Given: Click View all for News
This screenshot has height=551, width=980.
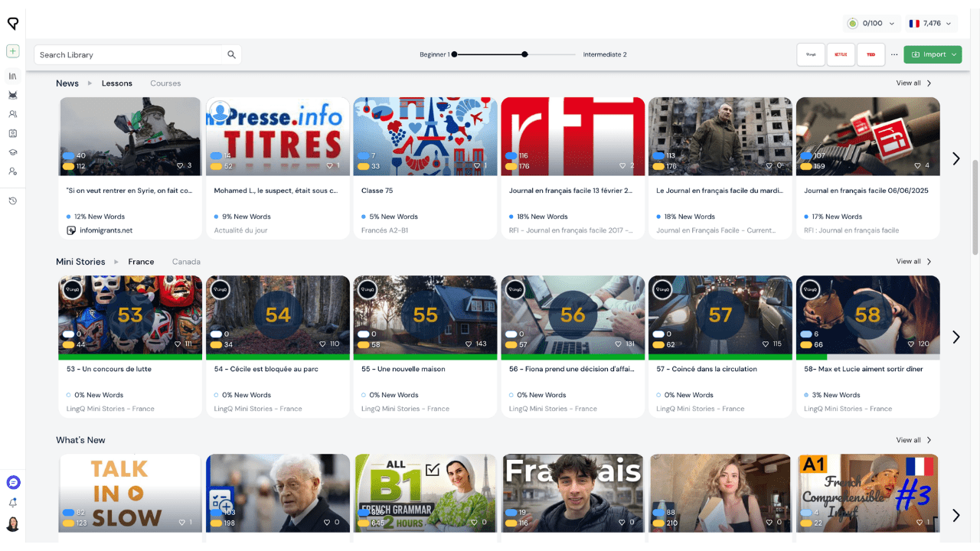Looking at the screenshot, I should click(913, 83).
